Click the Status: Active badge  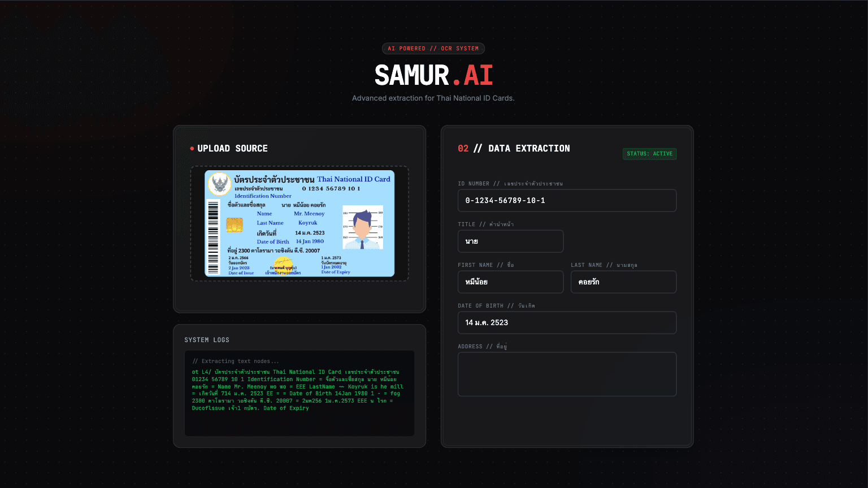[x=649, y=154]
